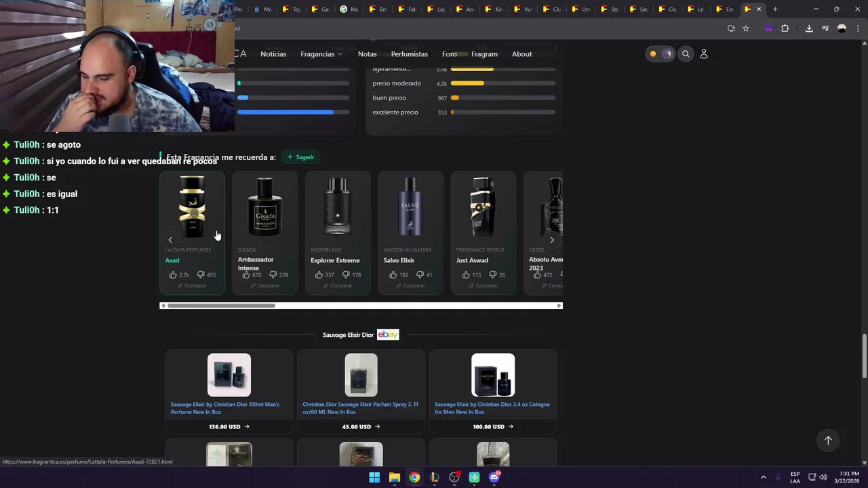Open Discord from taskbar
The width and height of the screenshot is (868, 488).
click(494, 477)
